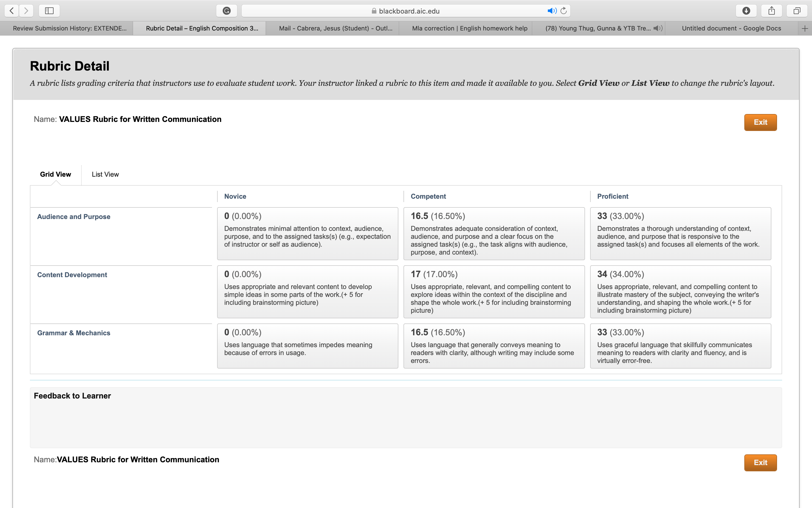Click the blackboard.aic.edu address field

pos(406,11)
